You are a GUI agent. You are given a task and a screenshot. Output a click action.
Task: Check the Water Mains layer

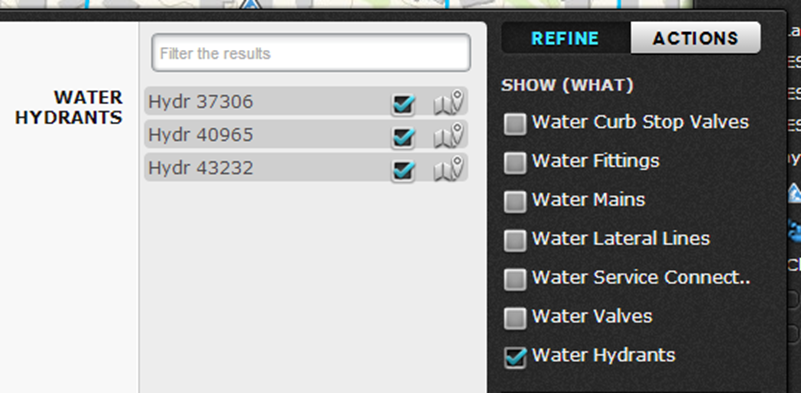(x=515, y=202)
